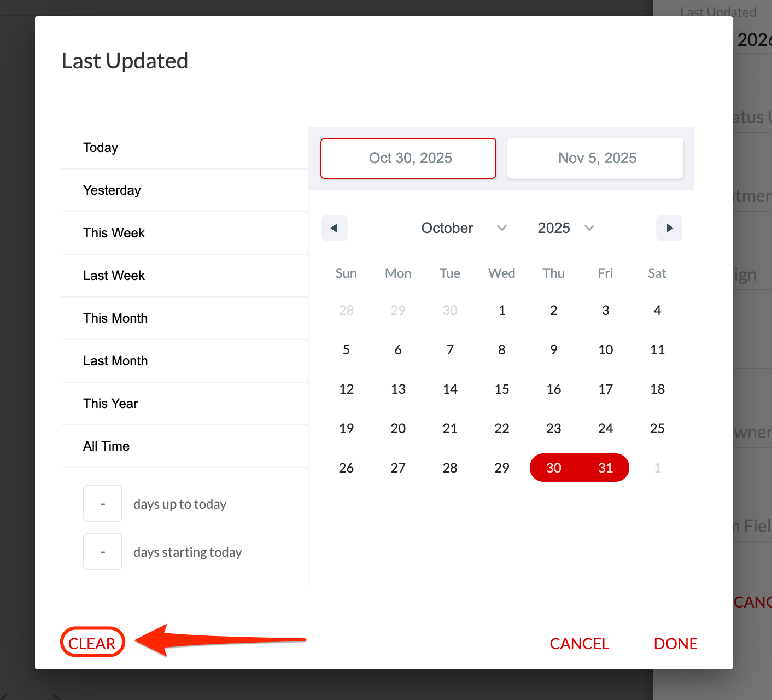
Task: Select highlighted day 31 in calendar
Action: coord(605,468)
